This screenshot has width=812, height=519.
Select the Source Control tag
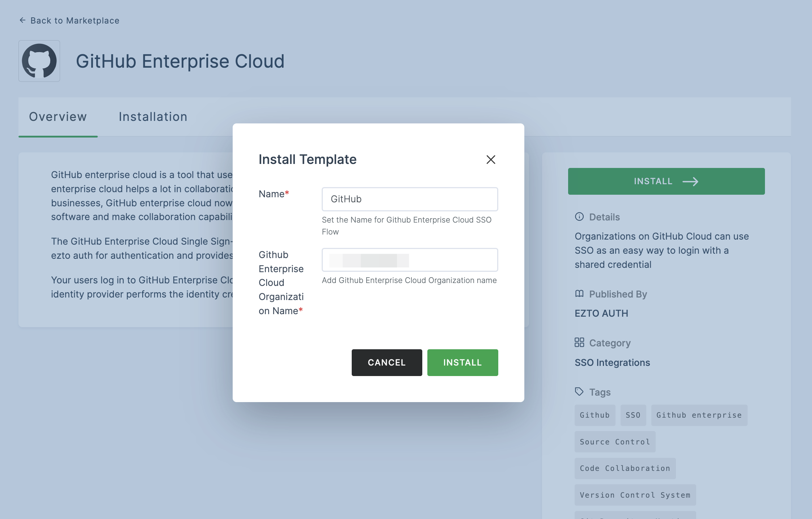615,442
